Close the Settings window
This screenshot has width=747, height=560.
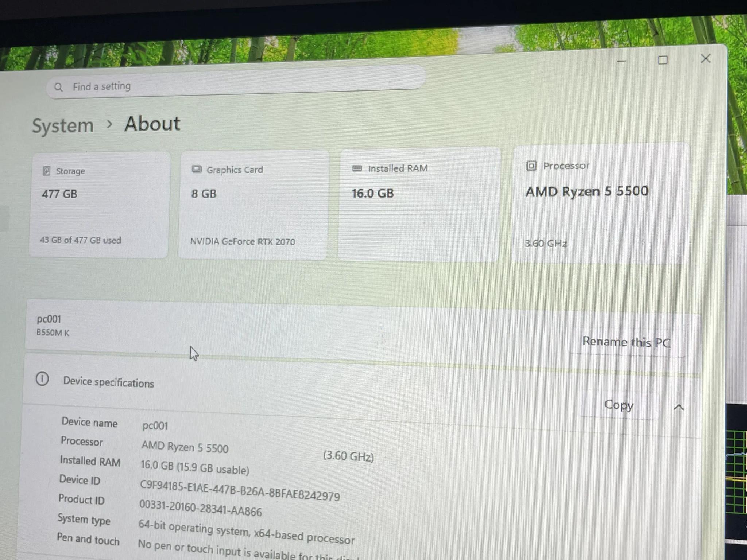click(706, 59)
